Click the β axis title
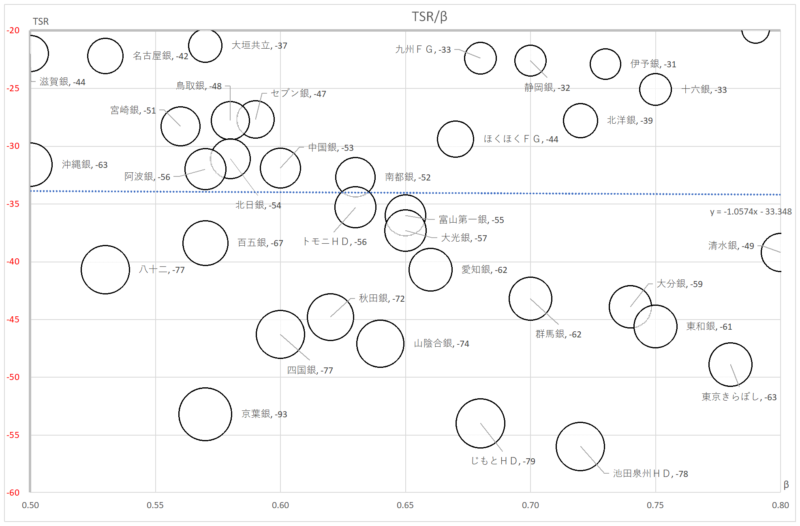 pyautogui.click(x=786, y=485)
